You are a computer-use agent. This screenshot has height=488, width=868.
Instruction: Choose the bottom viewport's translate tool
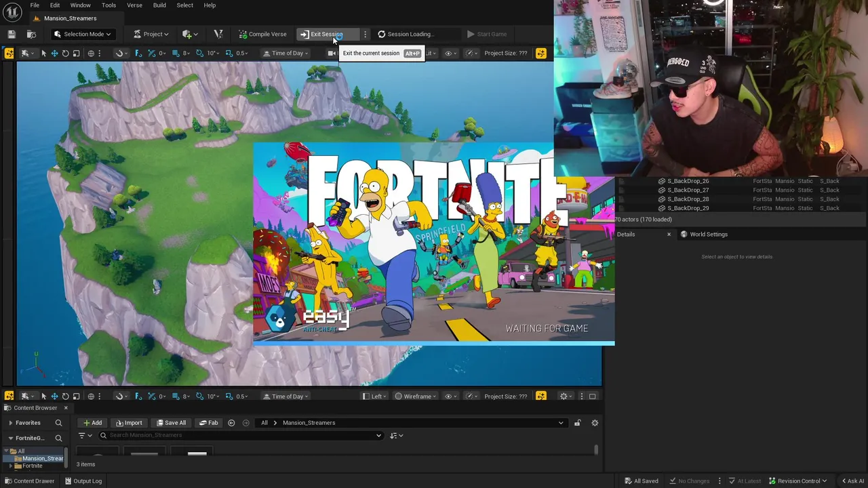point(54,396)
